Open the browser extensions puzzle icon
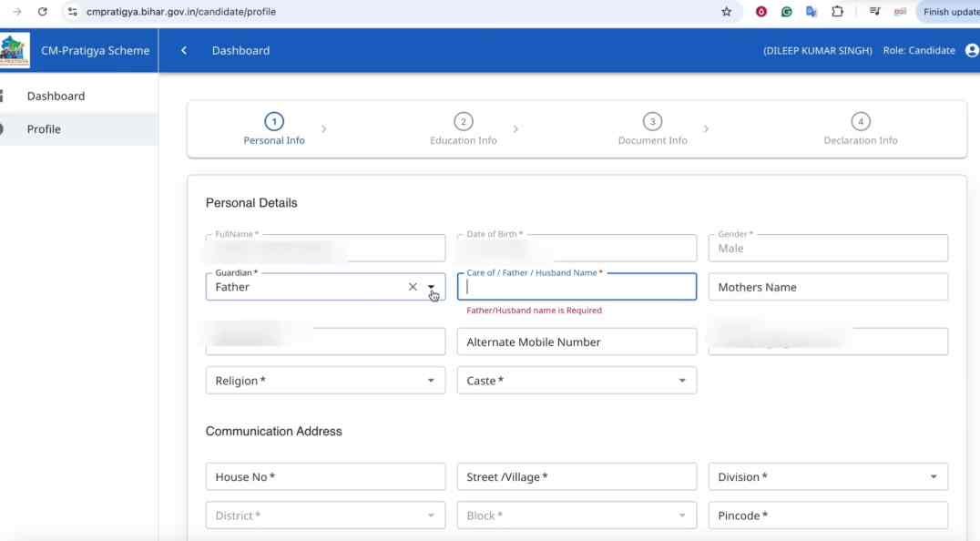This screenshot has height=541, width=980. [x=837, y=12]
